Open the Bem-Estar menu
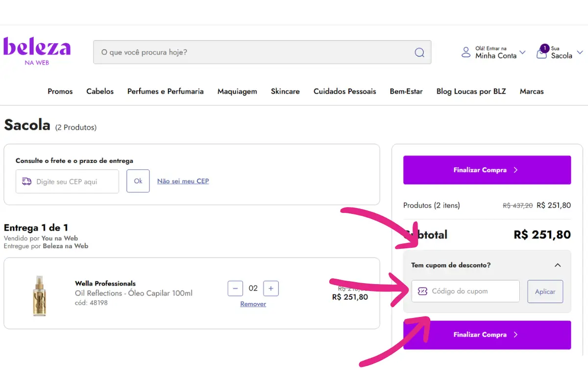588x368 pixels. pyautogui.click(x=406, y=91)
